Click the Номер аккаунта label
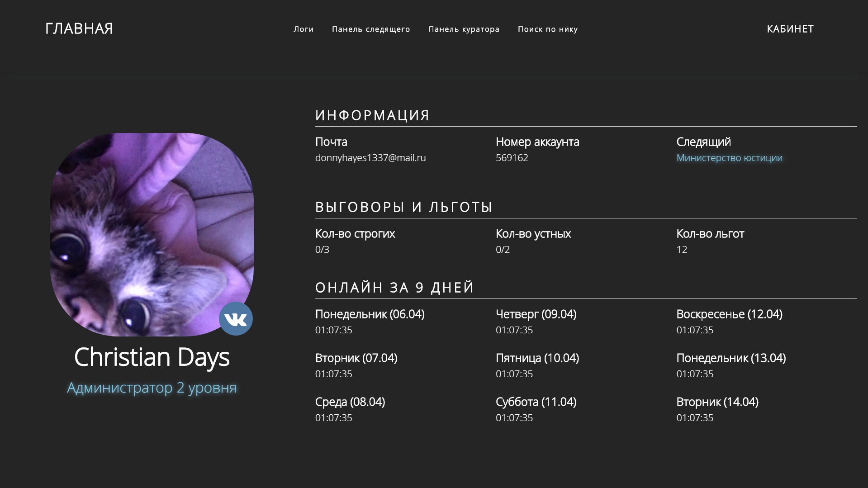Screen dimensions: 868x488 [537, 142]
